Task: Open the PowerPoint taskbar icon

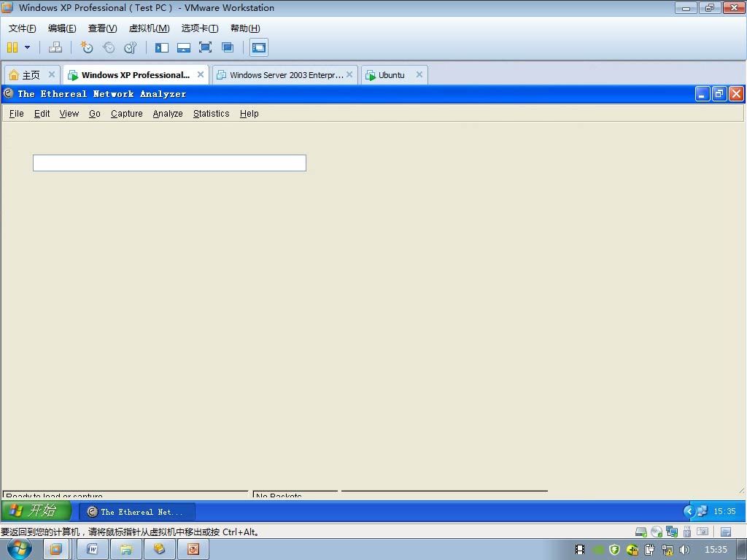Action: pos(193,550)
